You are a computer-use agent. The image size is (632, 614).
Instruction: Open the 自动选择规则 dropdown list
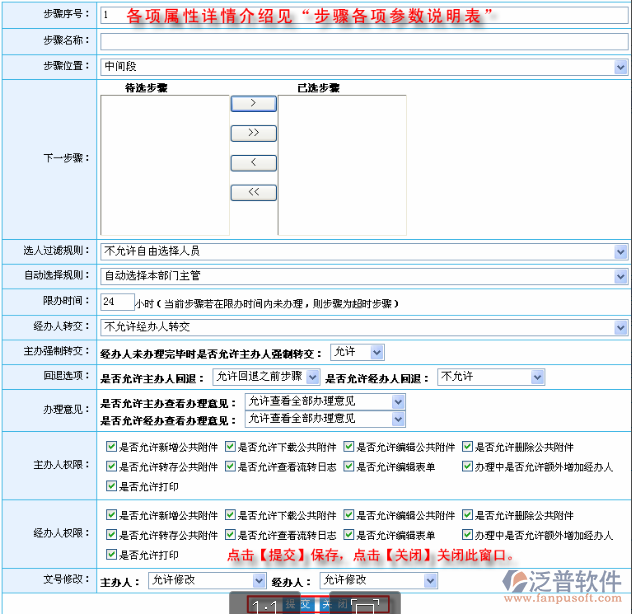364,275
